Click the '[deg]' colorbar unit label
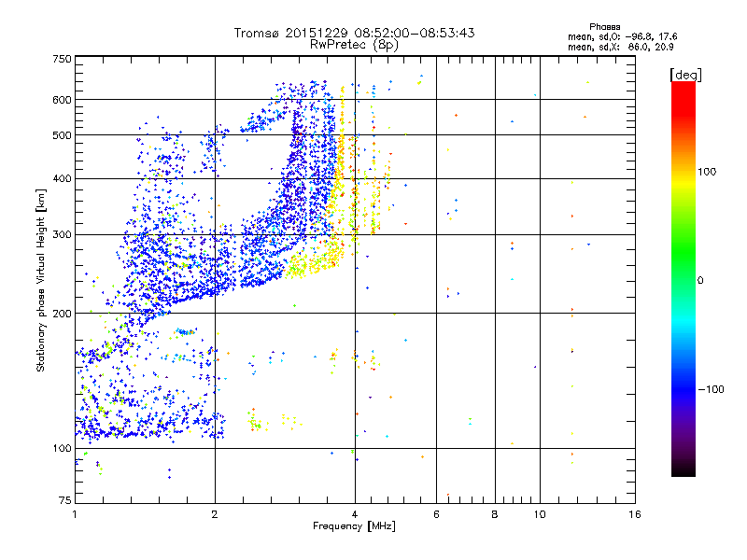The height and width of the screenshot is (560, 747). coord(685,75)
